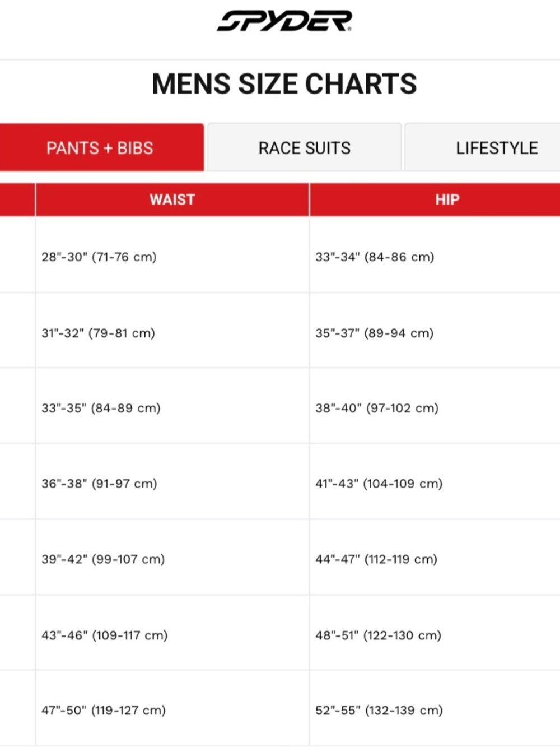Select waist cell 36"-38" (91-97 cm)
This screenshot has height=747, width=560.
172,482
